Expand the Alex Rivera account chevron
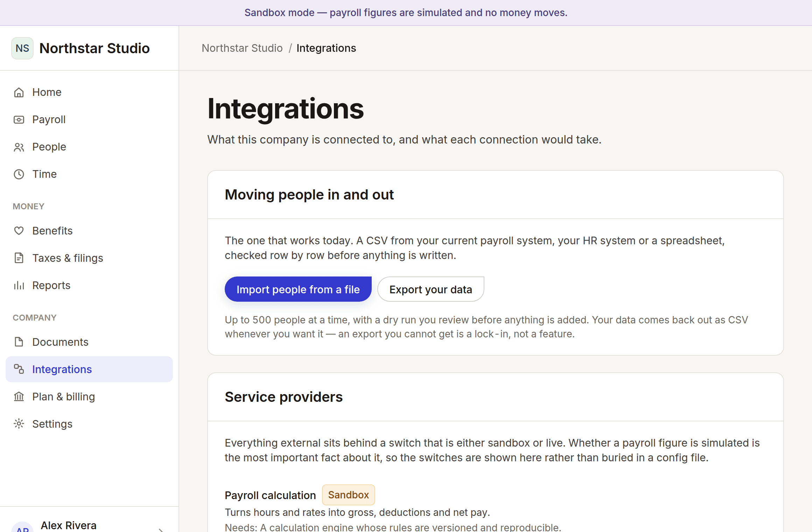 pyautogui.click(x=161, y=530)
